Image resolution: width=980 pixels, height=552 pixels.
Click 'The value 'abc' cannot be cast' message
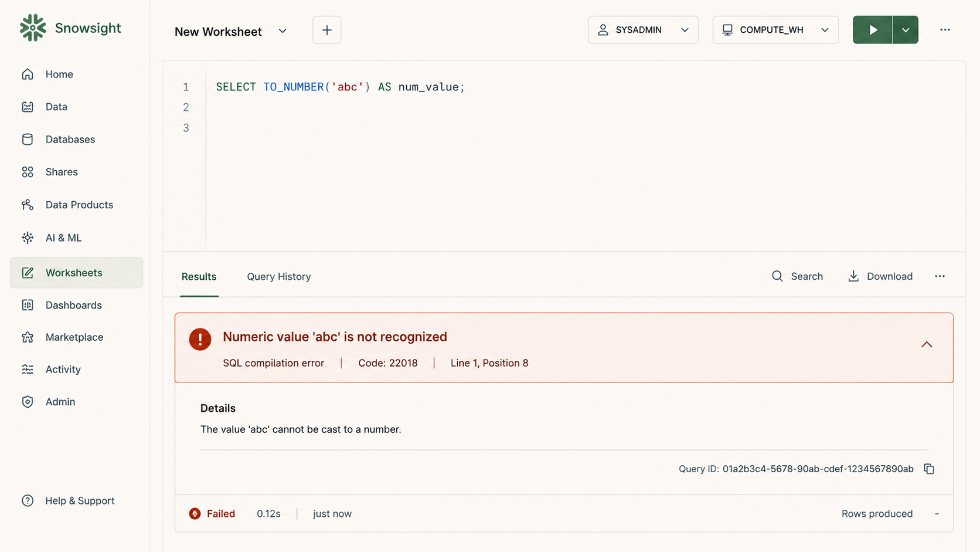(301, 429)
